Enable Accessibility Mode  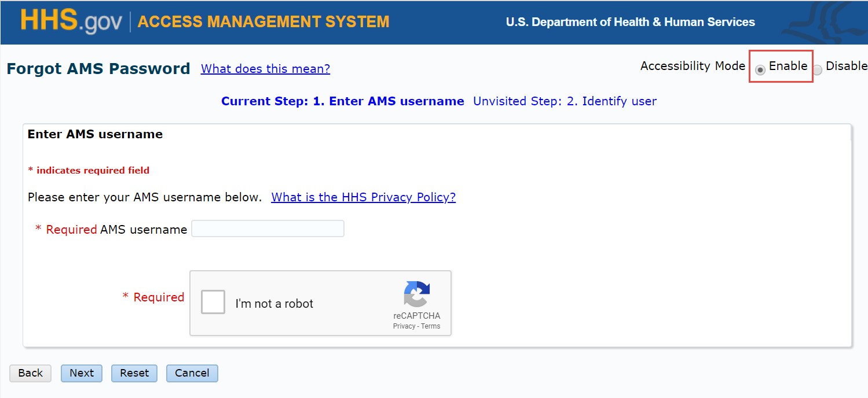(x=760, y=70)
